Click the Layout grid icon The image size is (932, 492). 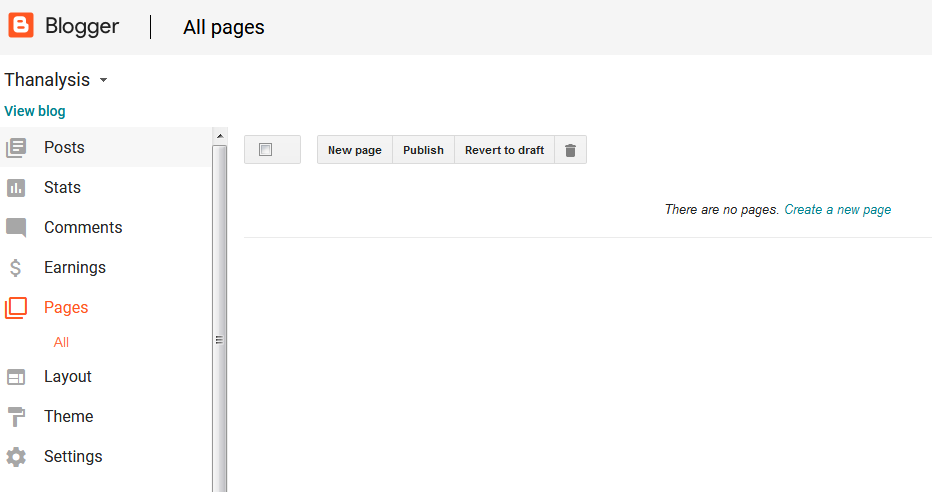(16, 377)
